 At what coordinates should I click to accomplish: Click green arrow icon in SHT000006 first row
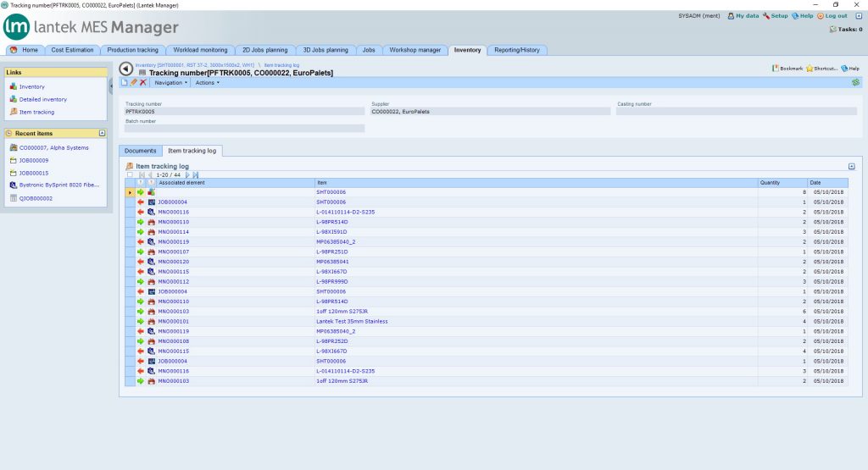(141, 192)
